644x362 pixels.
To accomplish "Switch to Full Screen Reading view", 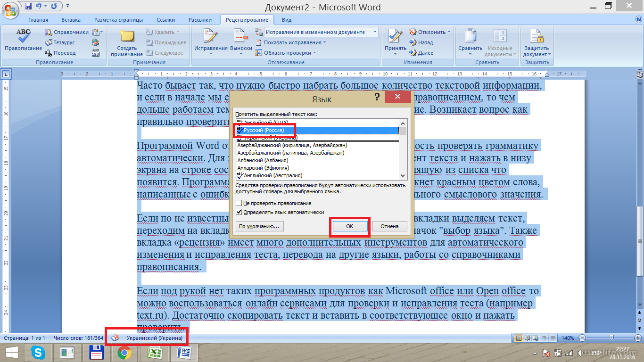I will [528, 338].
